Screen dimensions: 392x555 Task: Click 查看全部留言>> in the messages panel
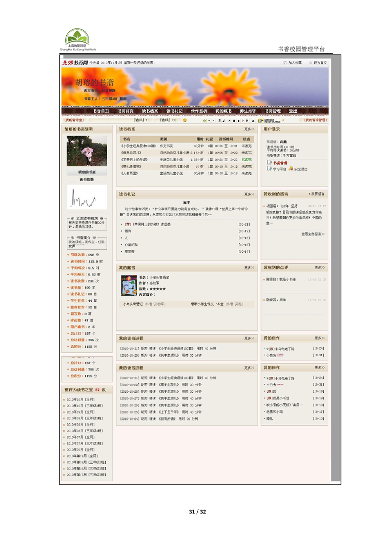pos(313,234)
